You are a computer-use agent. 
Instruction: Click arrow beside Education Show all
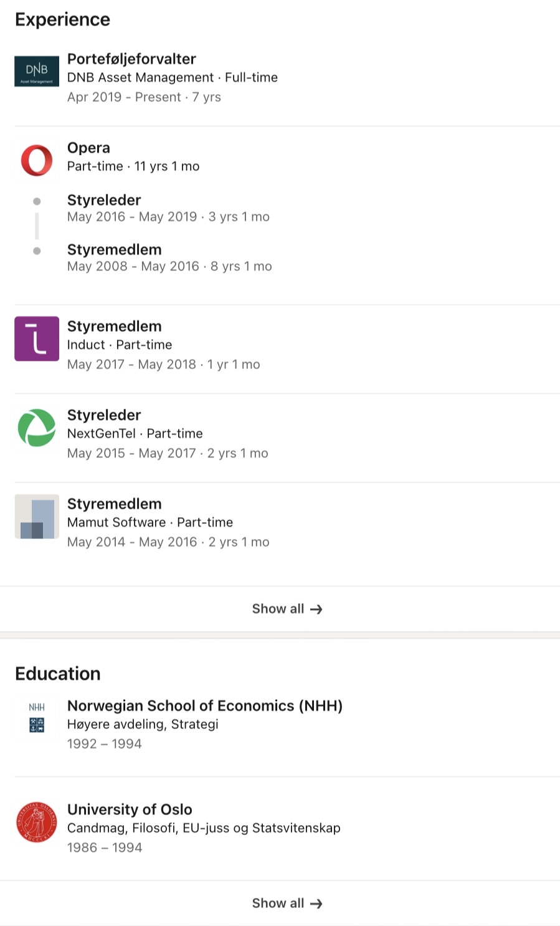click(316, 904)
